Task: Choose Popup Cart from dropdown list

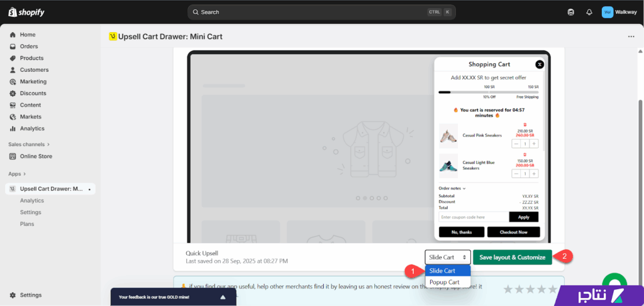Action: pyautogui.click(x=444, y=282)
